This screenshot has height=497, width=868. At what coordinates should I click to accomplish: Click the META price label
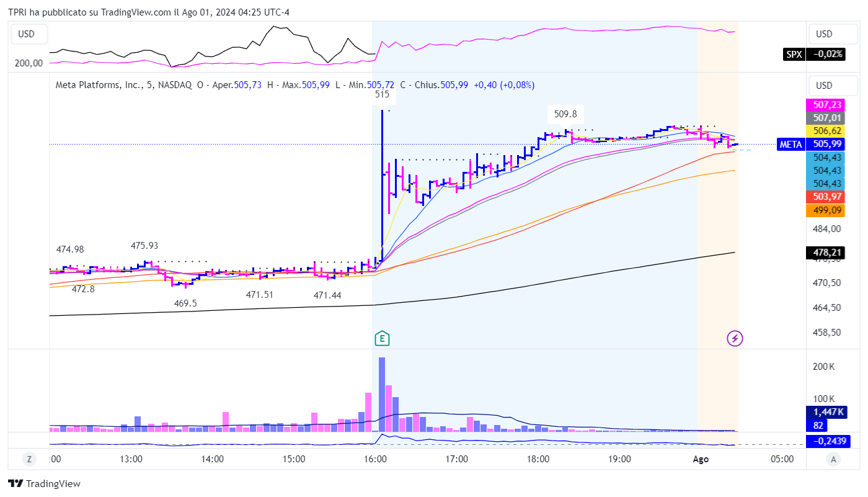point(790,145)
